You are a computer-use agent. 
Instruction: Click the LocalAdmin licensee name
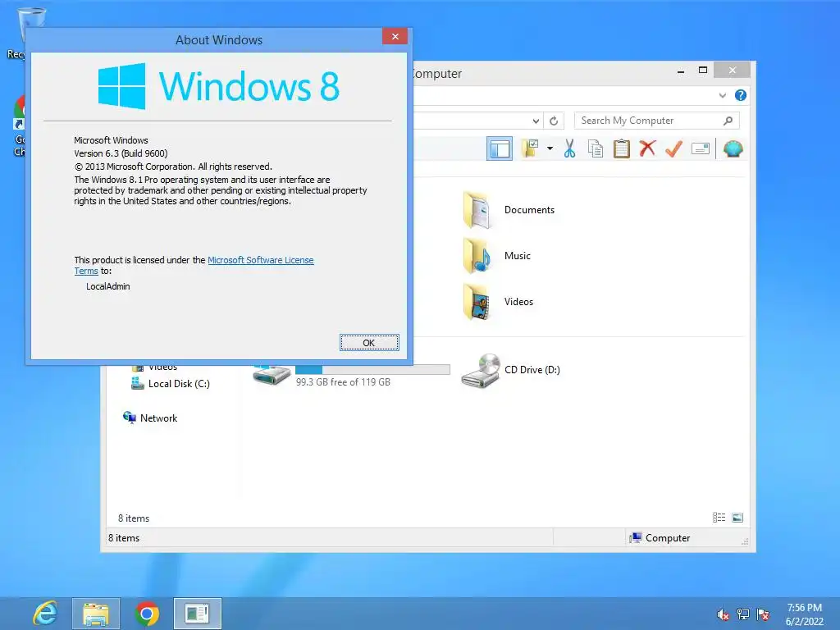point(107,286)
